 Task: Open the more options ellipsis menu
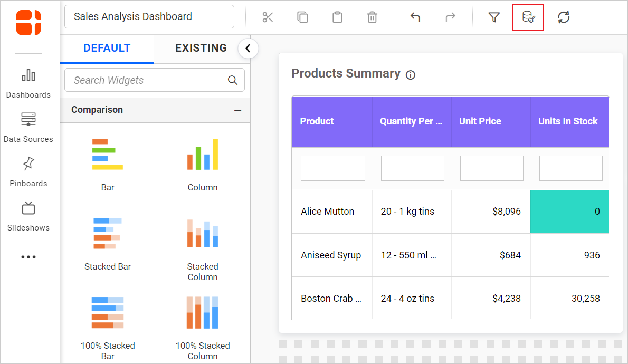[x=28, y=257]
